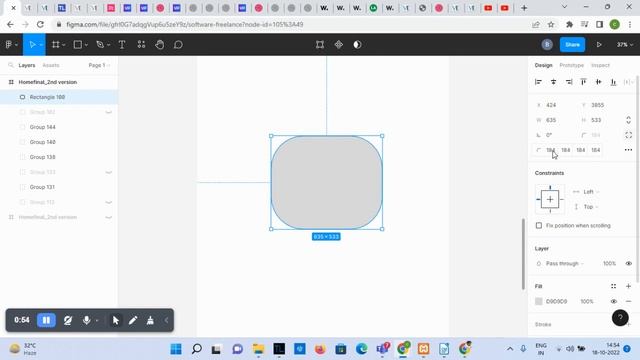640x360 pixels.
Task: Click the constraints widget box
Action: pyautogui.click(x=550, y=200)
